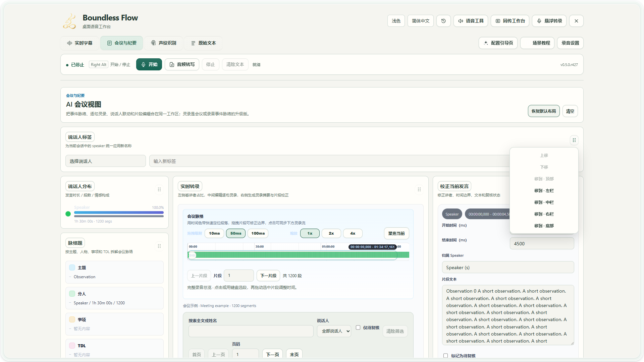Switch to 原始文本 tab
The image size is (644, 362).
203,43
